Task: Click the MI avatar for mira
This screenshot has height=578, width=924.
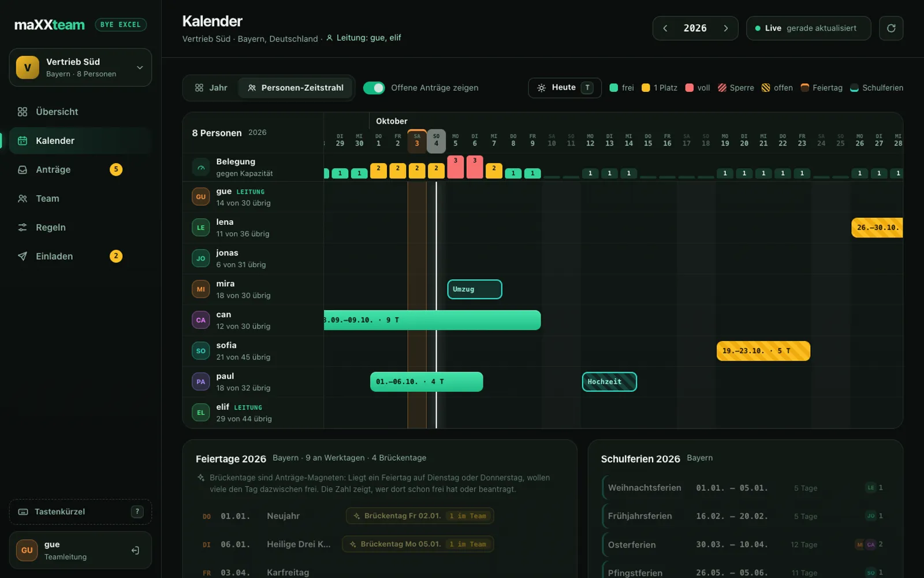Action: [201, 289]
